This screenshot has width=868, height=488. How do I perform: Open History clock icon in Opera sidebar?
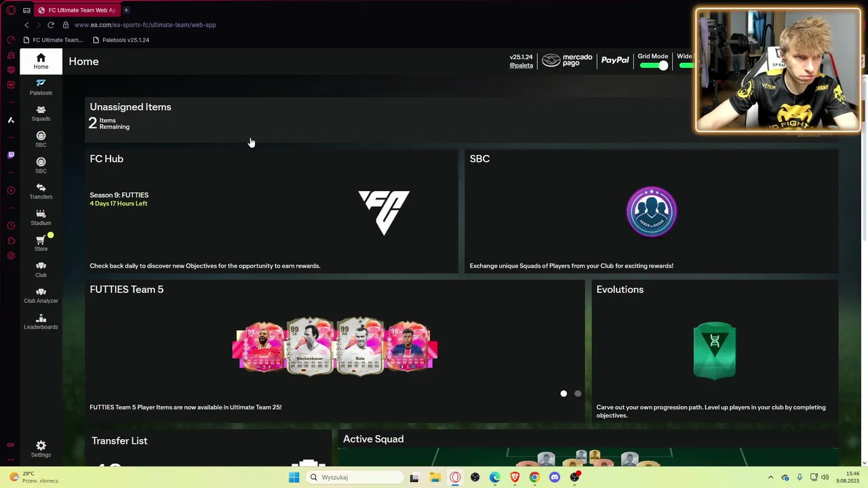(x=11, y=226)
